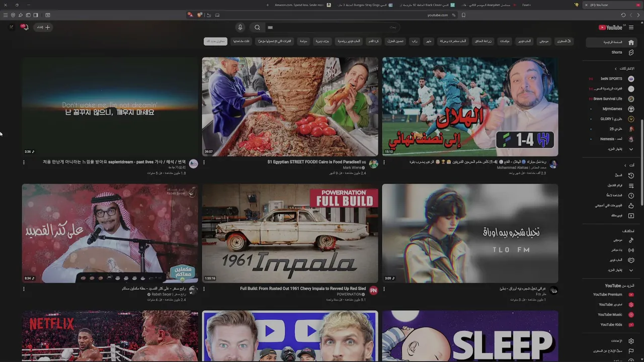Screen dimensions: 644x362
Task: Reload the page with the refresh icon
Action: click(x=623, y=15)
